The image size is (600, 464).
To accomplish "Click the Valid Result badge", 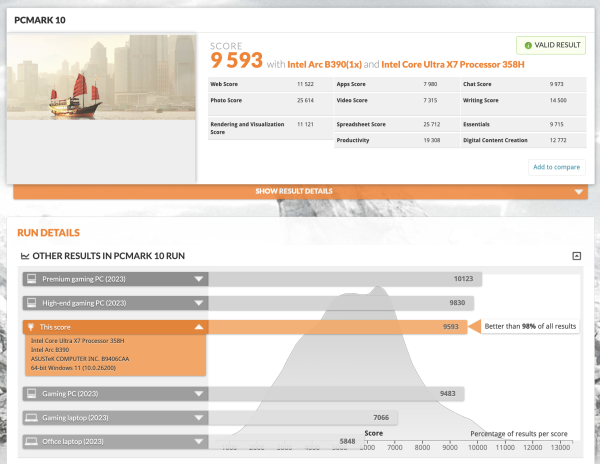I will (551, 46).
